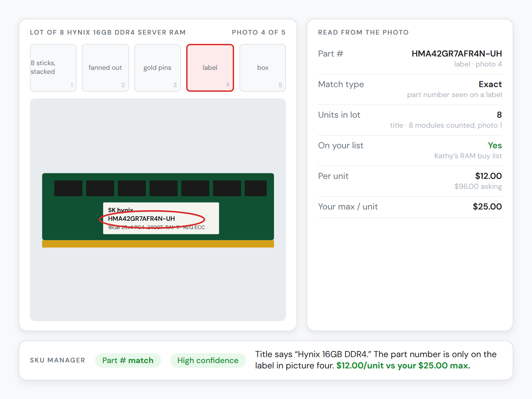Screen dimensions: 532x399
Task: Click the '$25.00' max per unit value
Action: pos(487,206)
